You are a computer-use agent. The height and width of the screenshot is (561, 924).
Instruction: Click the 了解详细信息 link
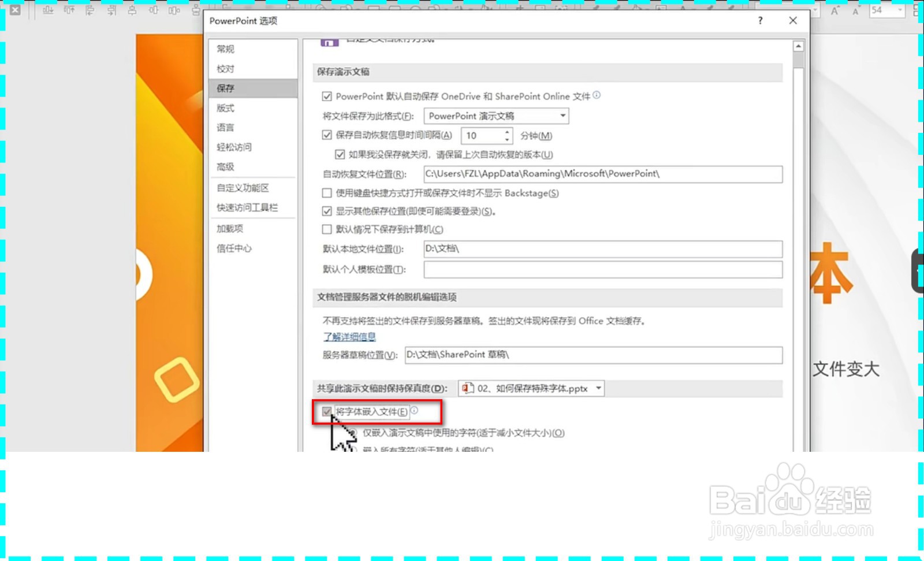coord(349,337)
